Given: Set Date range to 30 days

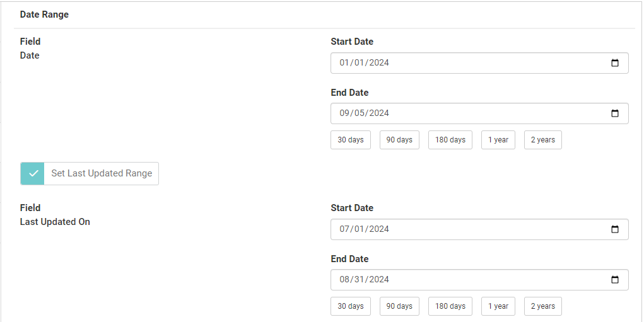Looking at the screenshot, I should (x=351, y=140).
